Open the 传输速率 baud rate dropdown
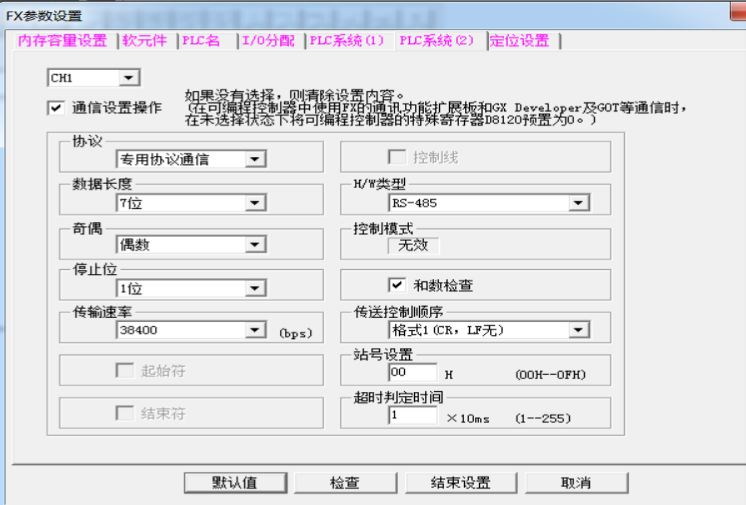This screenshot has width=746, height=505. tap(255, 330)
